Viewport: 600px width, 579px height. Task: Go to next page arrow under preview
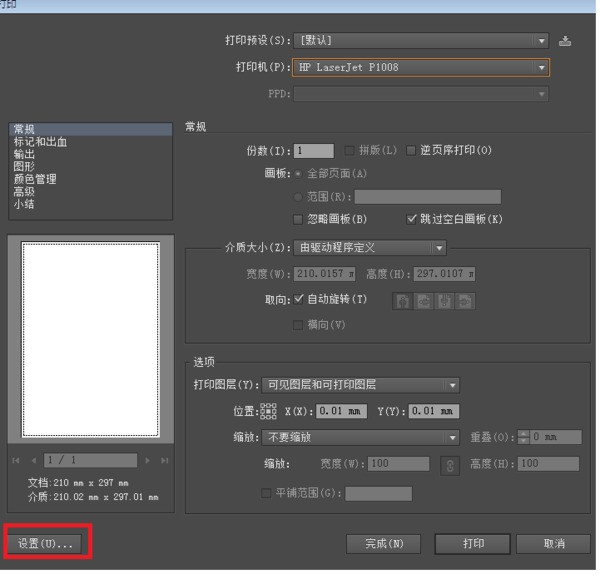click(x=148, y=460)
